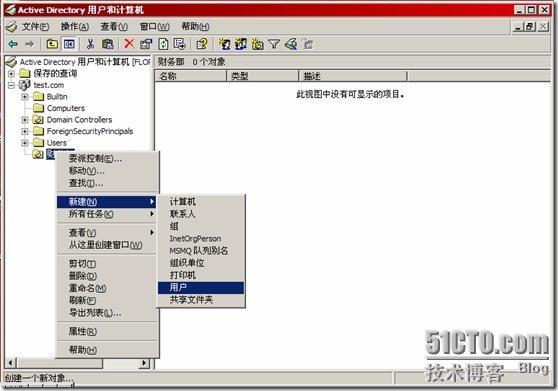Click the test.com domain icon
The width and height of the screenshot is (558, 391).
coord(25,85)
